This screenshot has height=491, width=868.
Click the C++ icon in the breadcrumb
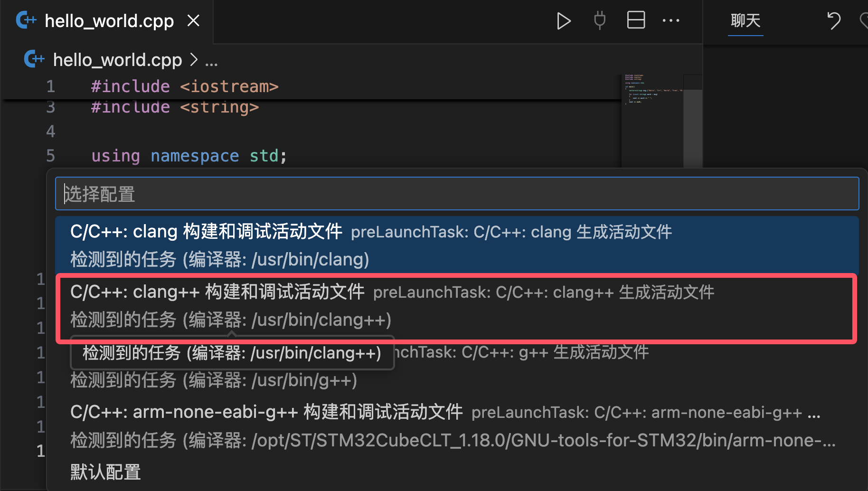(x=34, y=59)
